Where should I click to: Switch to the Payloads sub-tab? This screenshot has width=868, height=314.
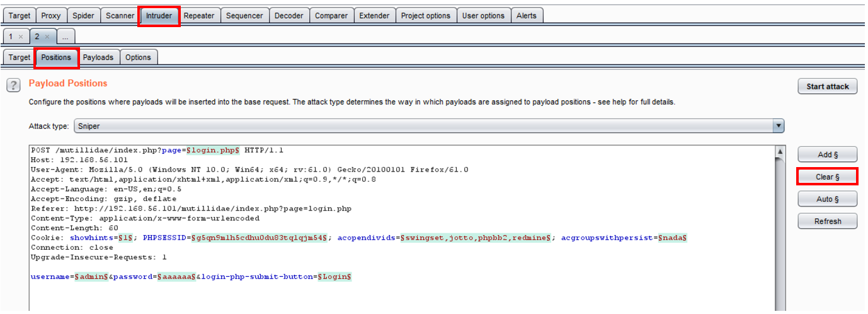click(x=98, y=57)
